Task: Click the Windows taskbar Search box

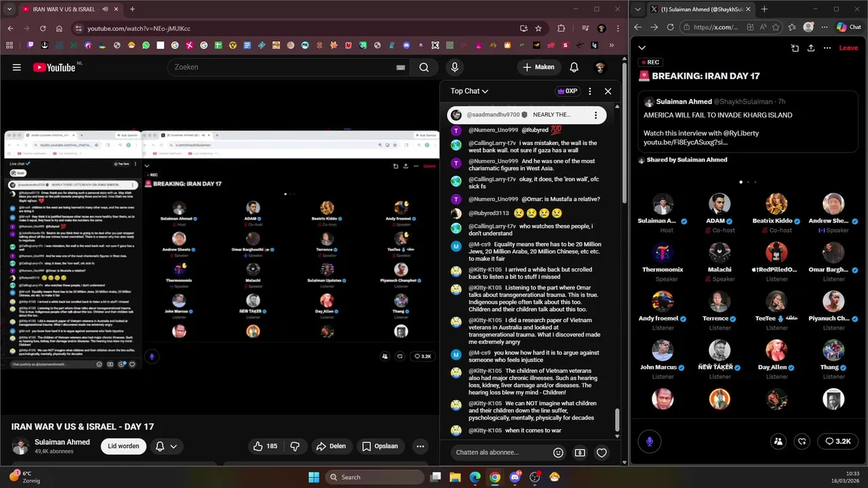Action: coord(374,477)
